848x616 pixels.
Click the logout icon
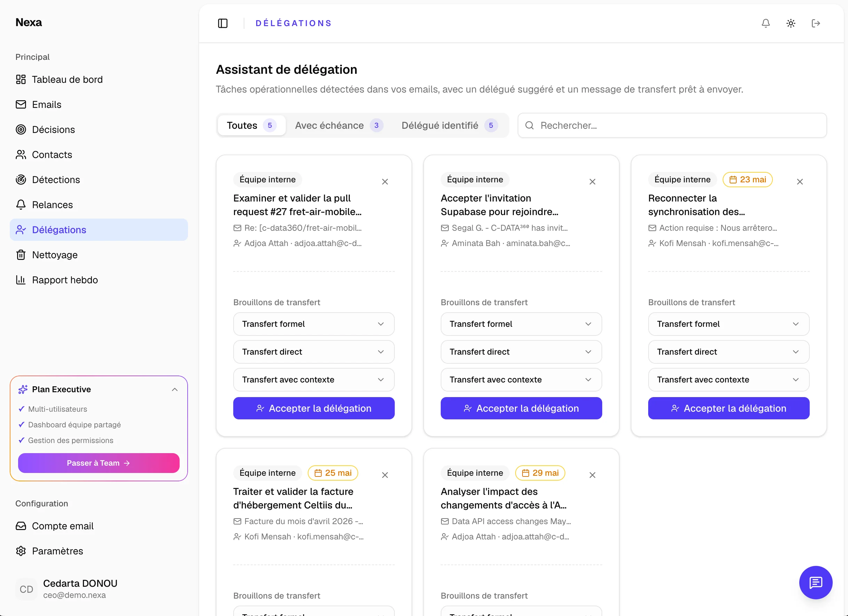816,23
